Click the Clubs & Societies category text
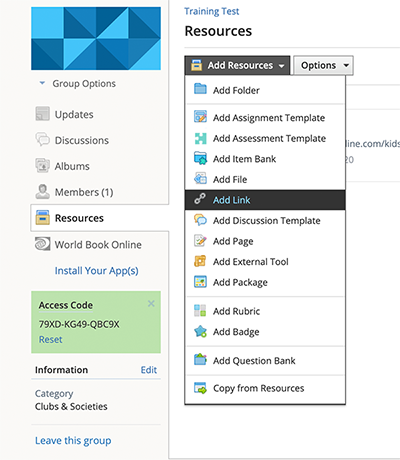 71,406
